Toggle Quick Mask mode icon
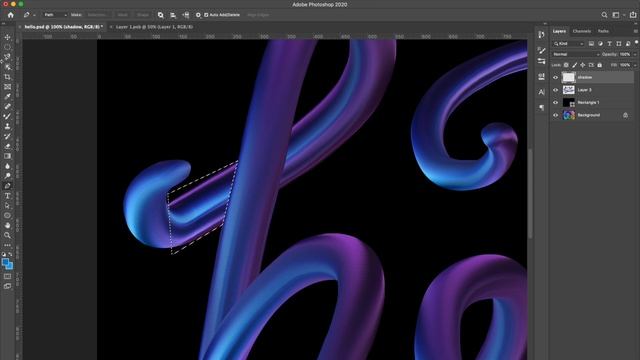Screen dimensions: 640x360 (x=7, y=276)
